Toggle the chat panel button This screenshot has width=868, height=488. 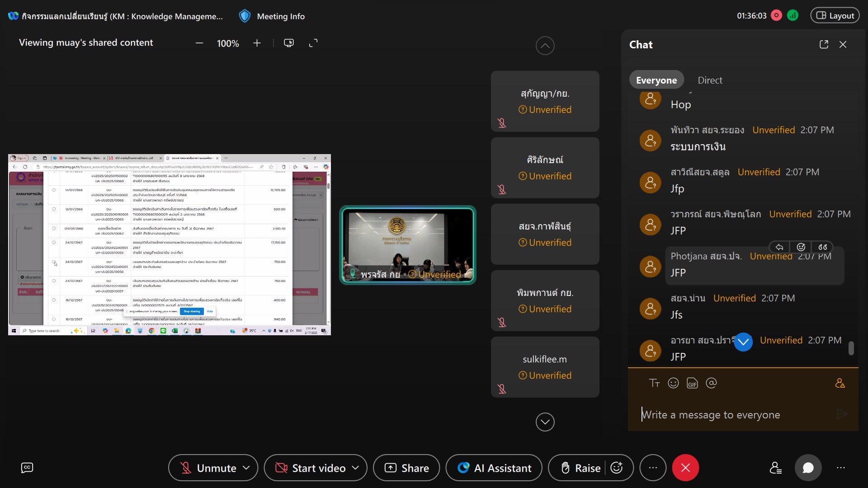pyautogui.click(x=808, y=468)
